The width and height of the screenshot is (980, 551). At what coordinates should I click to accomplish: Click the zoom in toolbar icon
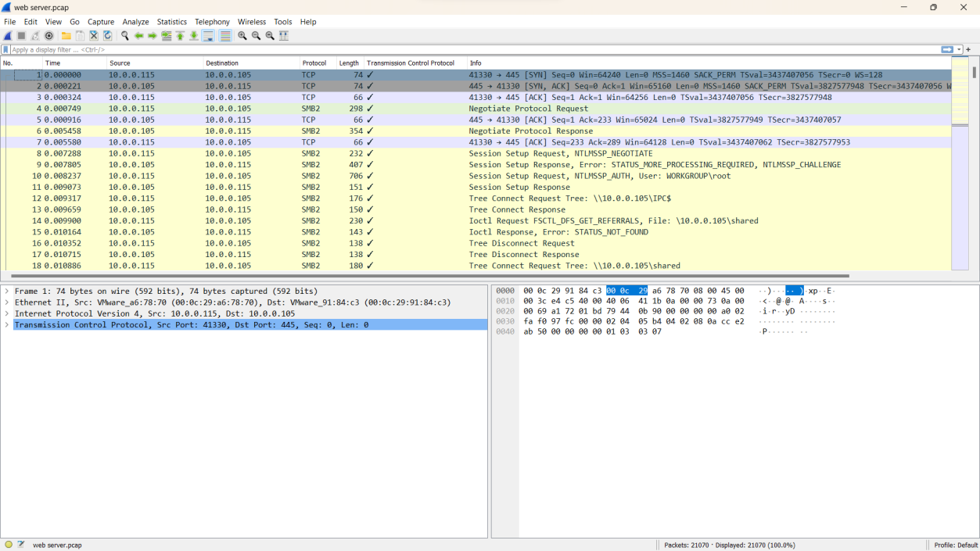click(242, 36)
